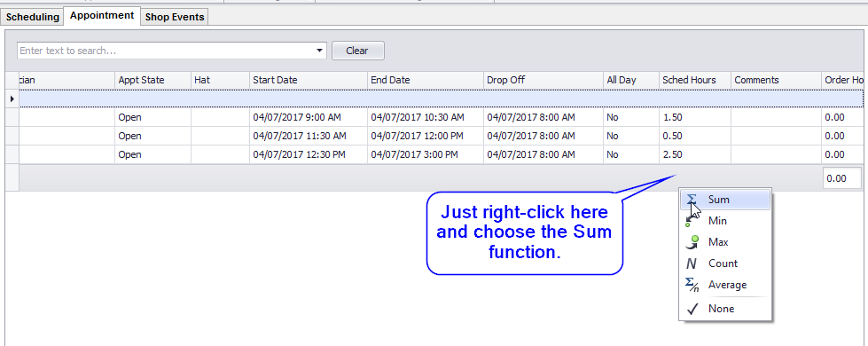Choose Count from the context menu
This screenshot has width=868, height=346.
coord(723,263)
